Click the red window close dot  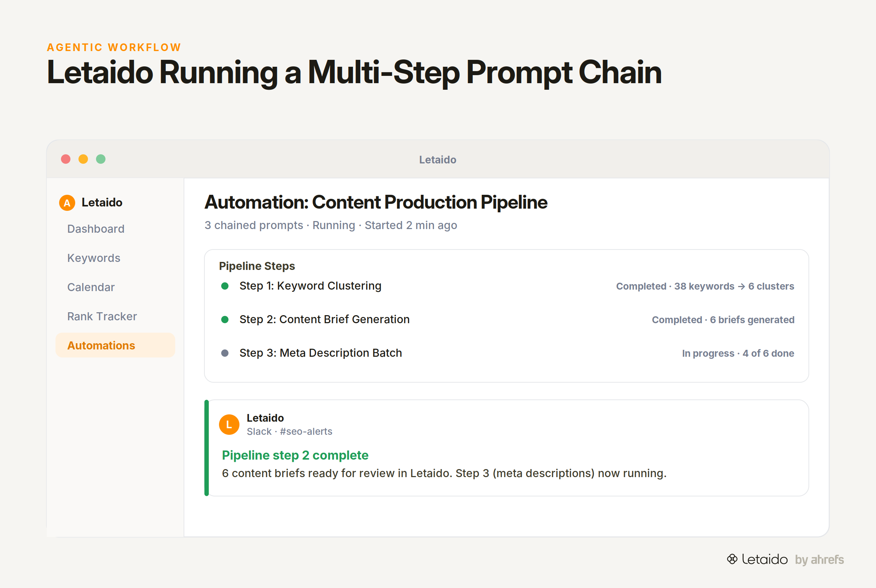[x=66, y=159]
